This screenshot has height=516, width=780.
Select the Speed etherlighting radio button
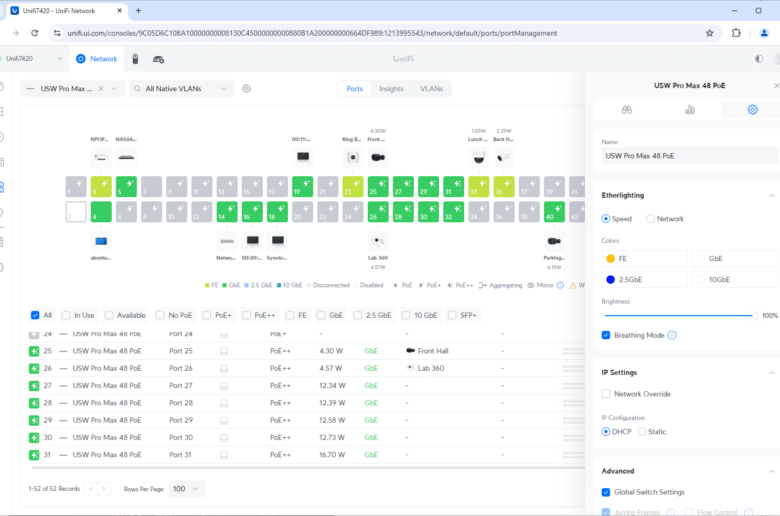pyautogui.click(x=605, y=218)
